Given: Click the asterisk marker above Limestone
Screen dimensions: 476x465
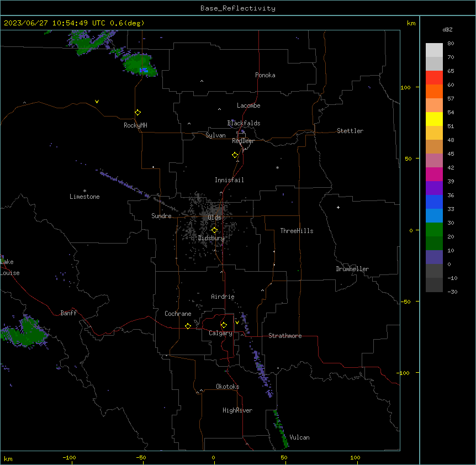Looking at the screenshot, I should point(84,191).
